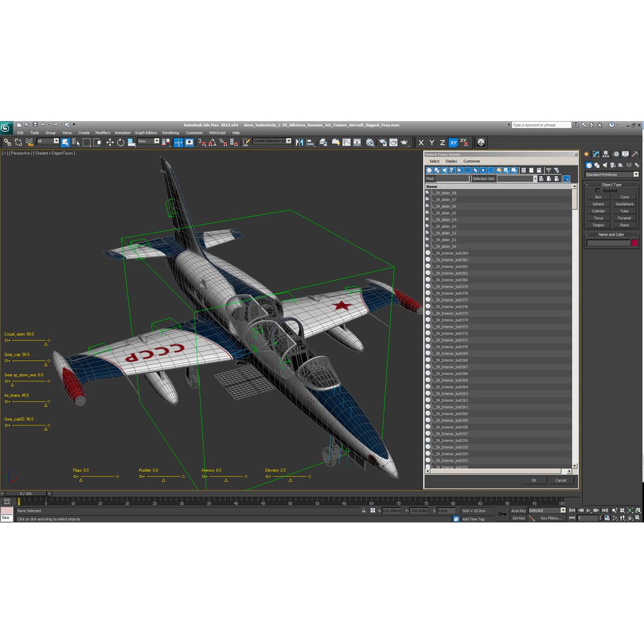This screenshot has width=644, height=644.
Task: Click the Mirror tool in toolbar
Action: [x=299, y=143]
